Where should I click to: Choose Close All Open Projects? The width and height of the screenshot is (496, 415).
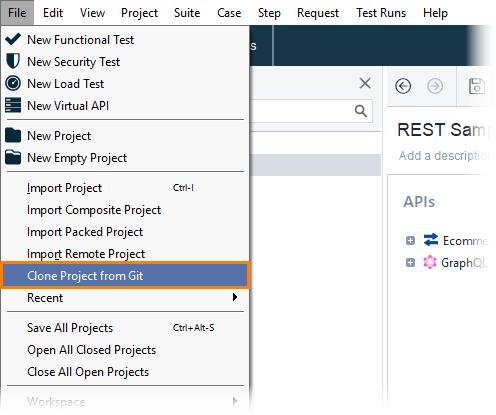pyautogui.click(x=125, y=372)
